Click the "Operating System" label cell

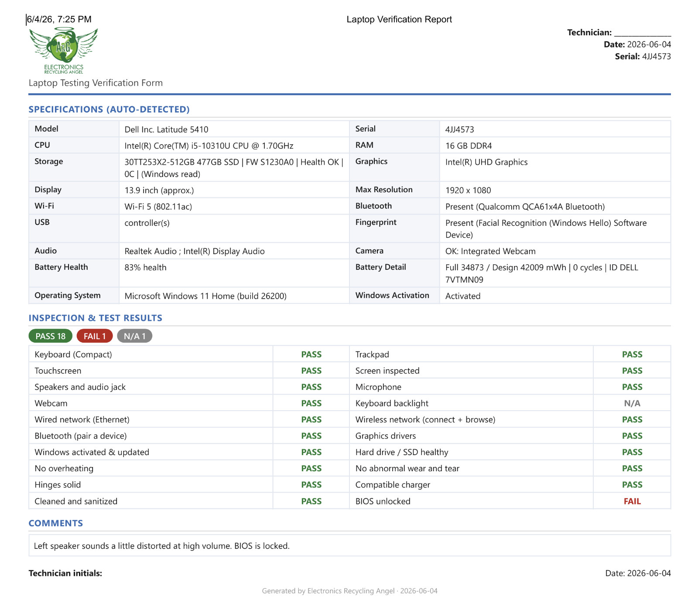(x=74, y=295)
